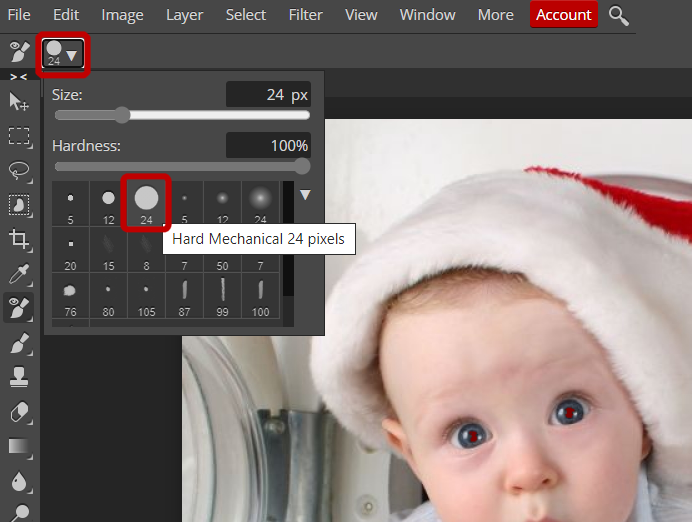Image resolution: width=692 pixels, height=522 pixels.
Task: Select the Move tool
Action: point(19,101)
